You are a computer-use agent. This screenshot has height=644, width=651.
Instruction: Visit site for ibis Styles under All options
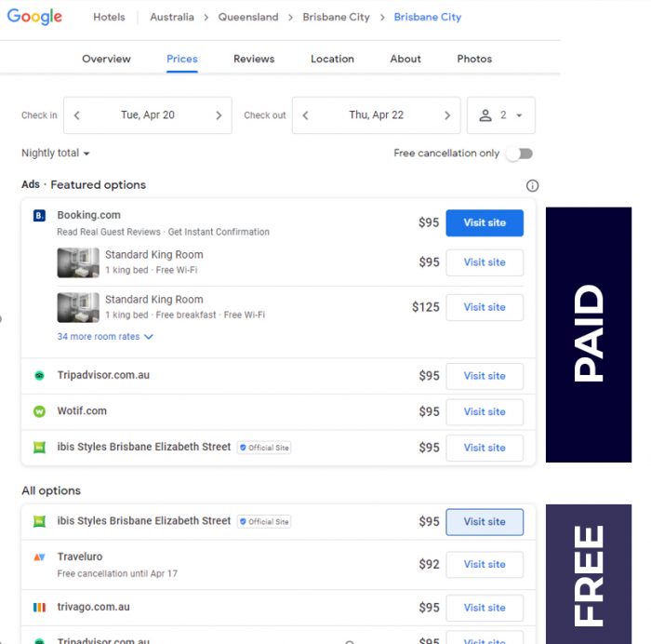(x=485, y=522)
